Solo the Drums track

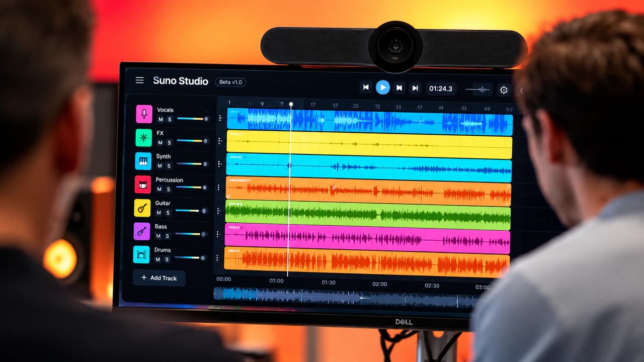pos(167,259)
